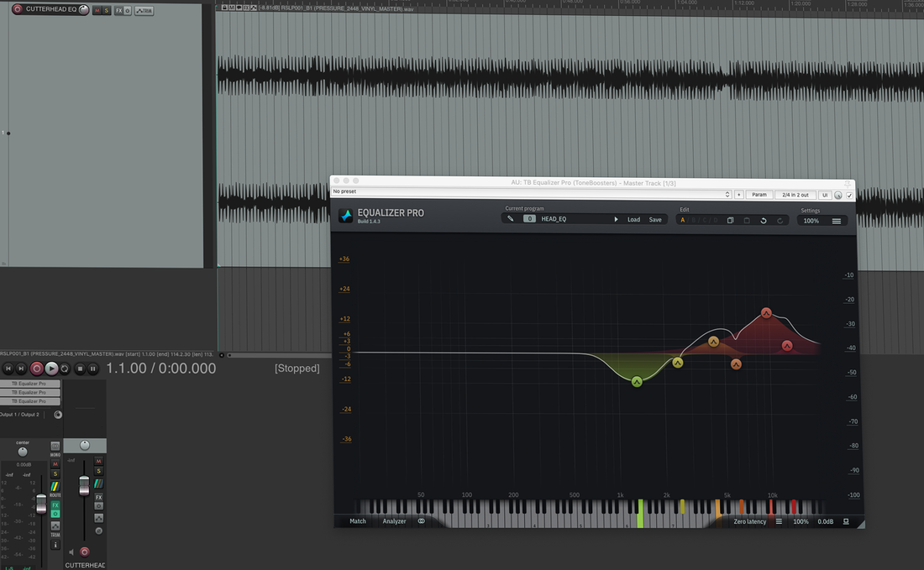This screenshot has width=924, height=570.
Task: Toggle phase button on CUTTERHEAD mixer channel
Action: (x=98, y=531)
